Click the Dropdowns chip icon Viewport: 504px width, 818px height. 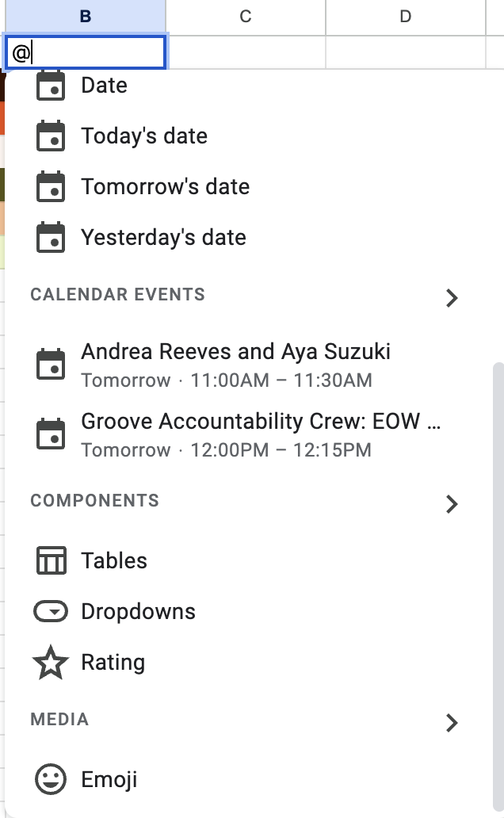coord(51,612)
